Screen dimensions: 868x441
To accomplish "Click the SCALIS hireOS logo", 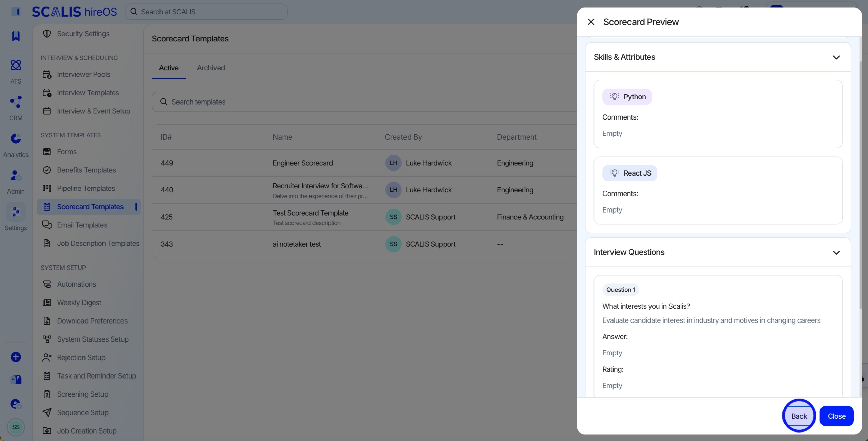I will 74,12.
